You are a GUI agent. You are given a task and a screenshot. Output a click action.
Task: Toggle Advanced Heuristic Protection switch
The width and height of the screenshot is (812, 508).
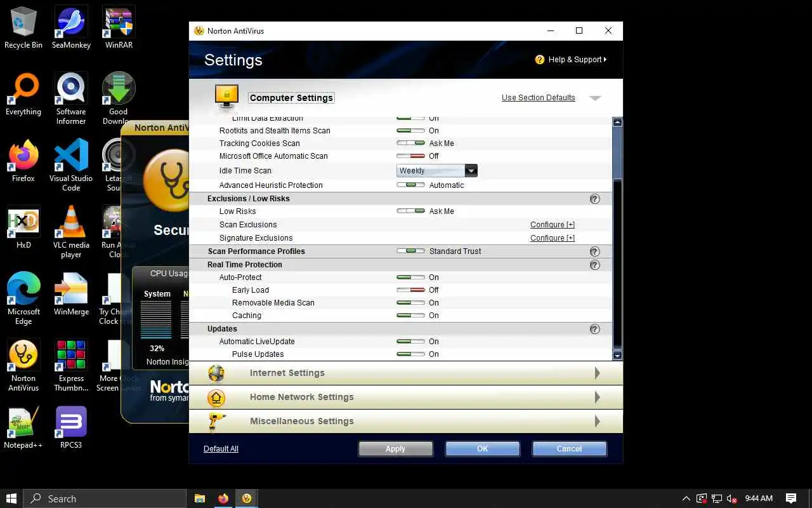point(410,185)
